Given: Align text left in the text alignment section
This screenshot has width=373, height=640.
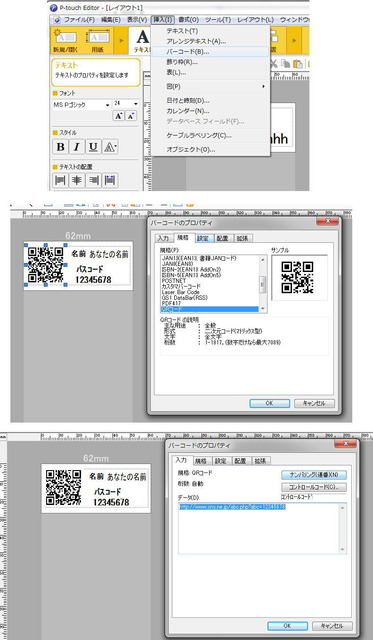Looking at the screenshot, I should [60, 180].
